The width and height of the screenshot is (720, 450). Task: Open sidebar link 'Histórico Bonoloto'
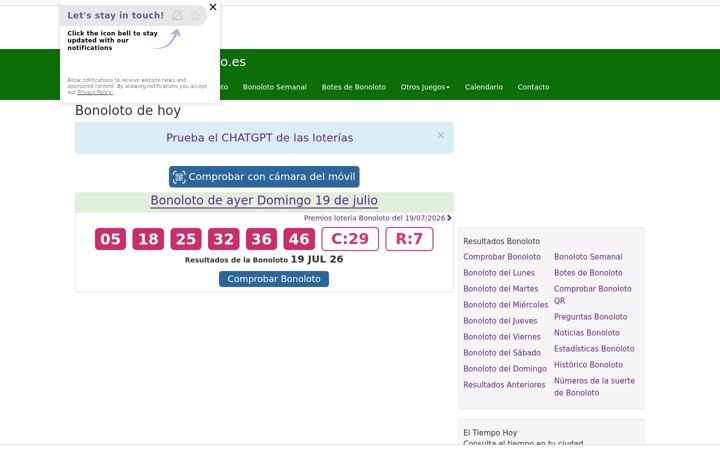click(588, 365)
